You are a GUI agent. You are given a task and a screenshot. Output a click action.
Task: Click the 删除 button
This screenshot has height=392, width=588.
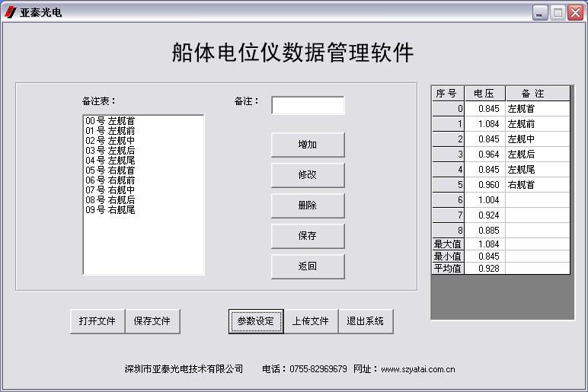click(308, 206)
